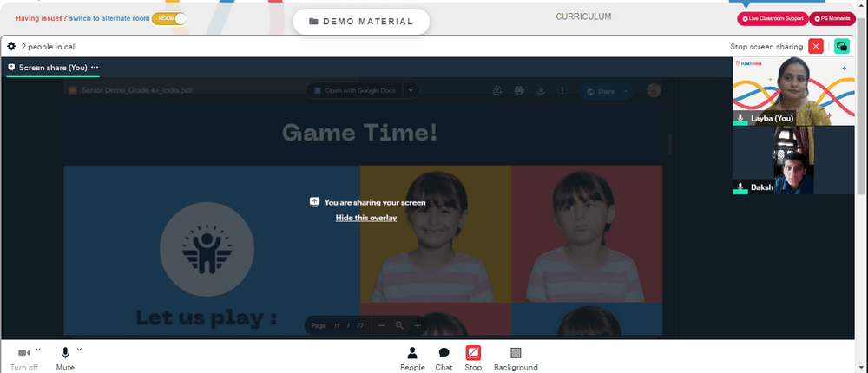Image resolution: width=868 pixels, height=373 pixels.
Task: Open the Chat panel
Action: click(x=444, y=358)
